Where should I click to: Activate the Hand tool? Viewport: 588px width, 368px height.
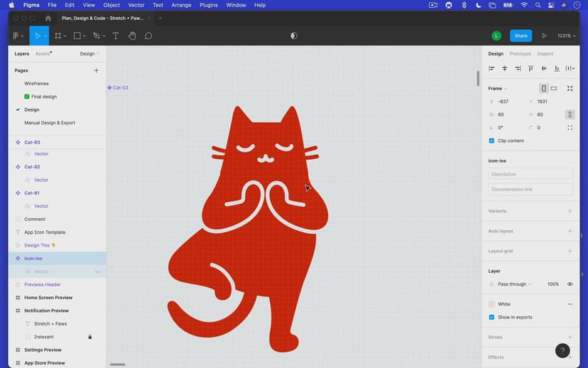coord(132,36)
